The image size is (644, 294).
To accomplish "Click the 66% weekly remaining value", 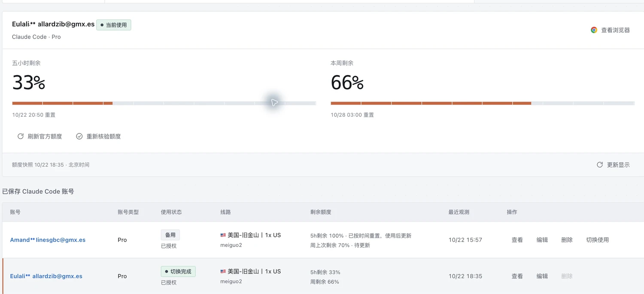I will point(347,82).
